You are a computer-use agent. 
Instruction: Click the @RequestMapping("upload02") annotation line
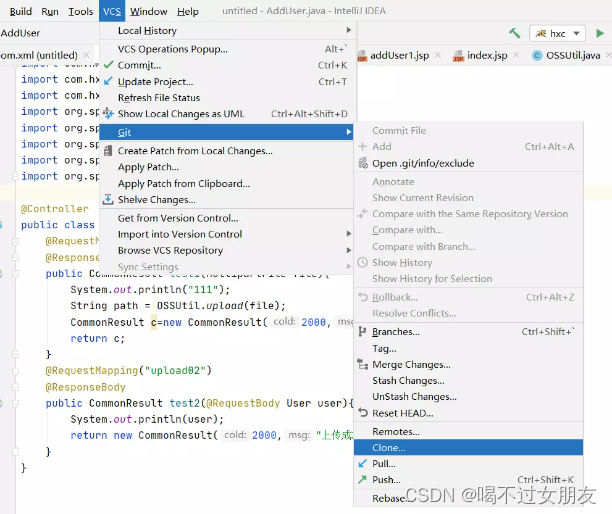pyautogui.click(x=128, y=370)
